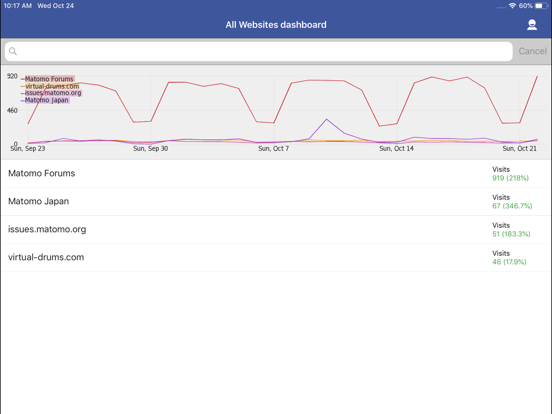Image resolution: width=552 pixels, height=414 pixels.
Task: Open the issues.matomo.org website row
Action: click(x=276, y=230)
